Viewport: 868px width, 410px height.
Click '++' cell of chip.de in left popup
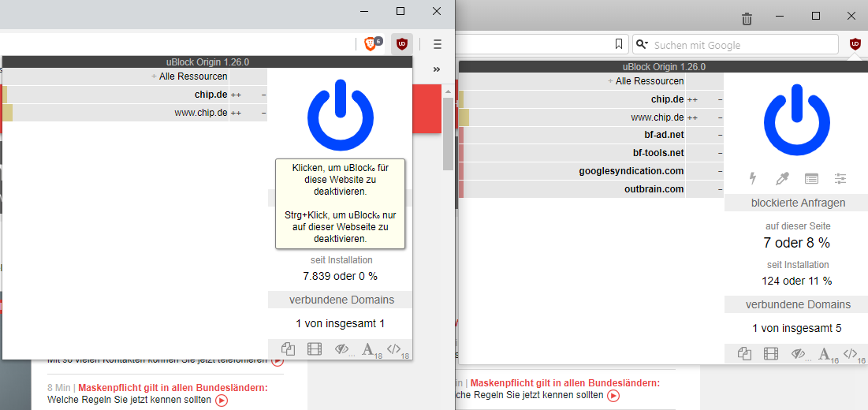(236, 95)
